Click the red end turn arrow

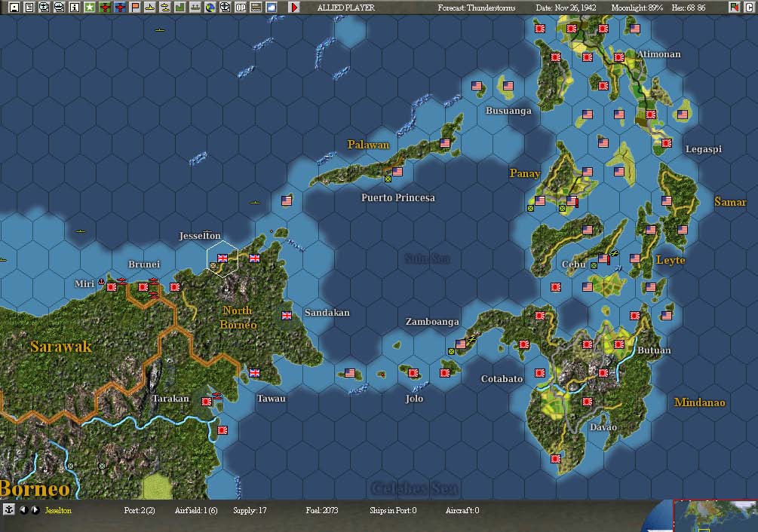pyautogui.click(x=294, y=8)
